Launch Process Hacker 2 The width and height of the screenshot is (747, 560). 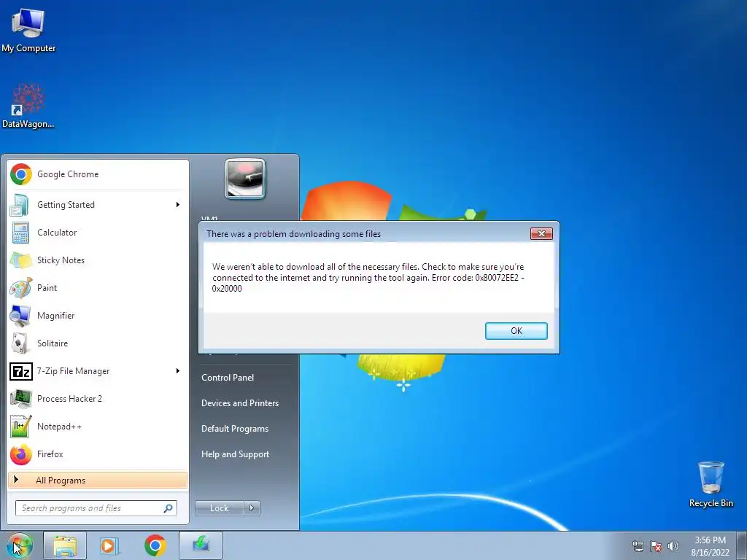pyautogui.click(x=98, y=399)
